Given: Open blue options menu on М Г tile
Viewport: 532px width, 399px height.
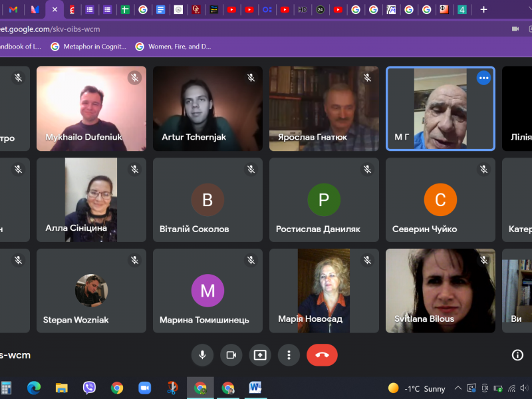Looking at the screenshot, I should pos(483,78).
